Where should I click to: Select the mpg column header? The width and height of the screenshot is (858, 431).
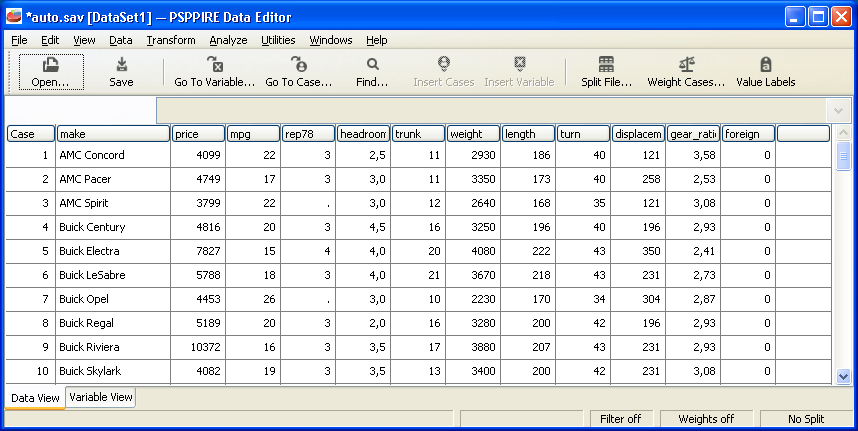pos(253,134)
